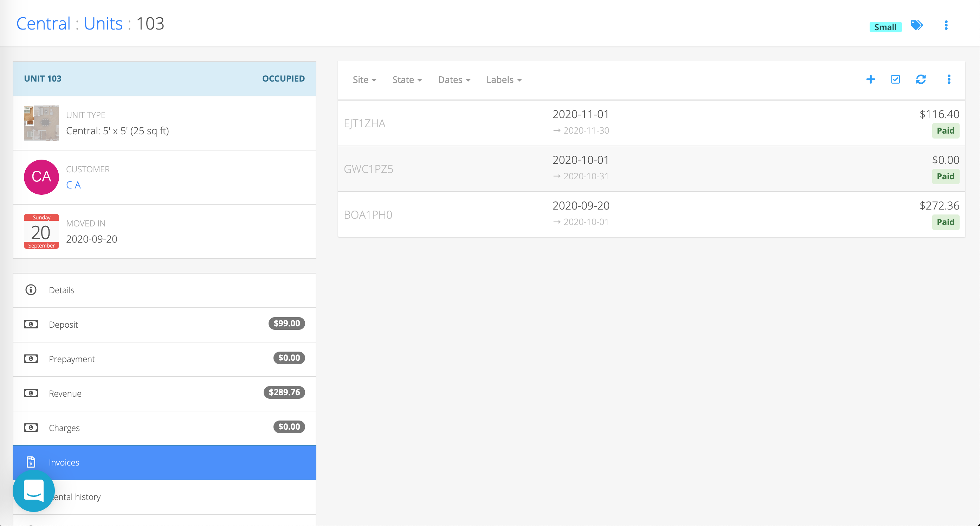Click the blue tags icon in header
Screen dimensions: 980x526
click(916, 26)
